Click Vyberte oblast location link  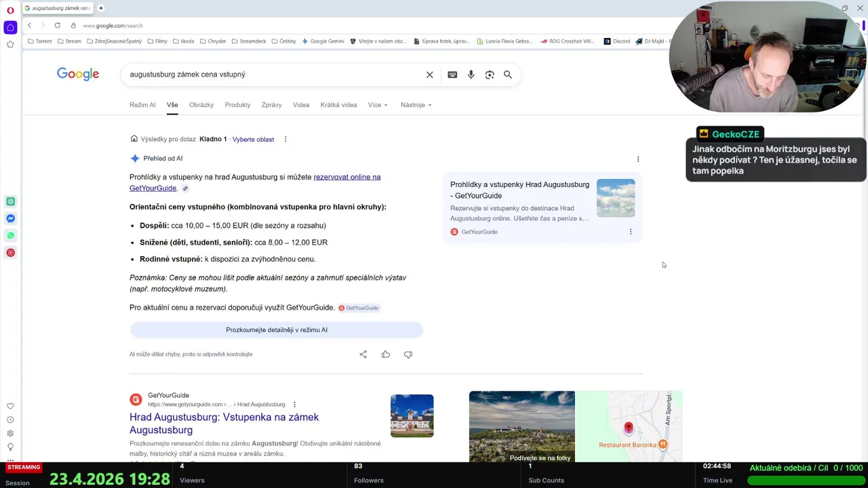point(253,139)
